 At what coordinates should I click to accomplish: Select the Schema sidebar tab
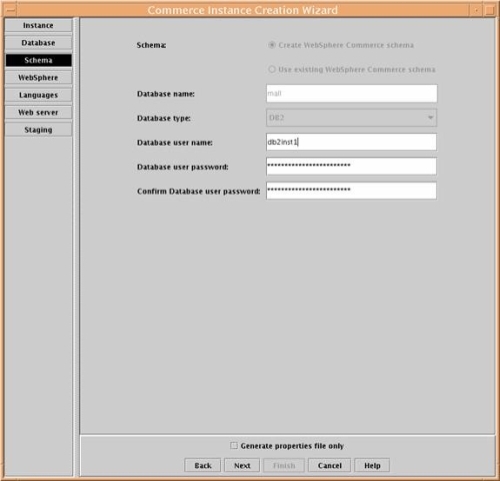click(x=38, y=60)
